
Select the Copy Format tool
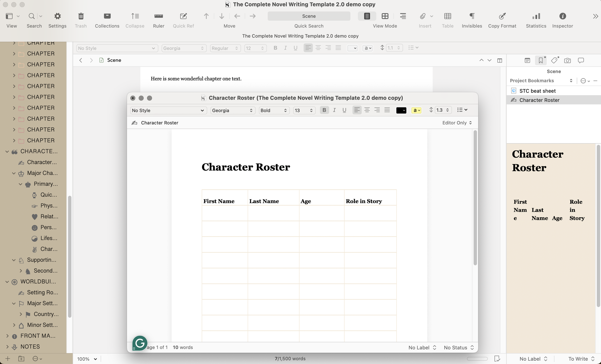(x=502, y=16)
